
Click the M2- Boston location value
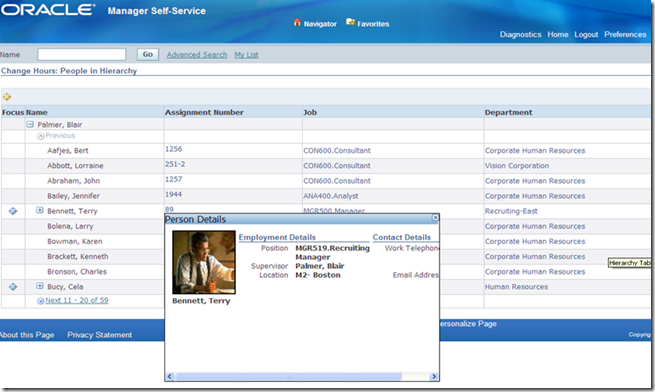318,275
